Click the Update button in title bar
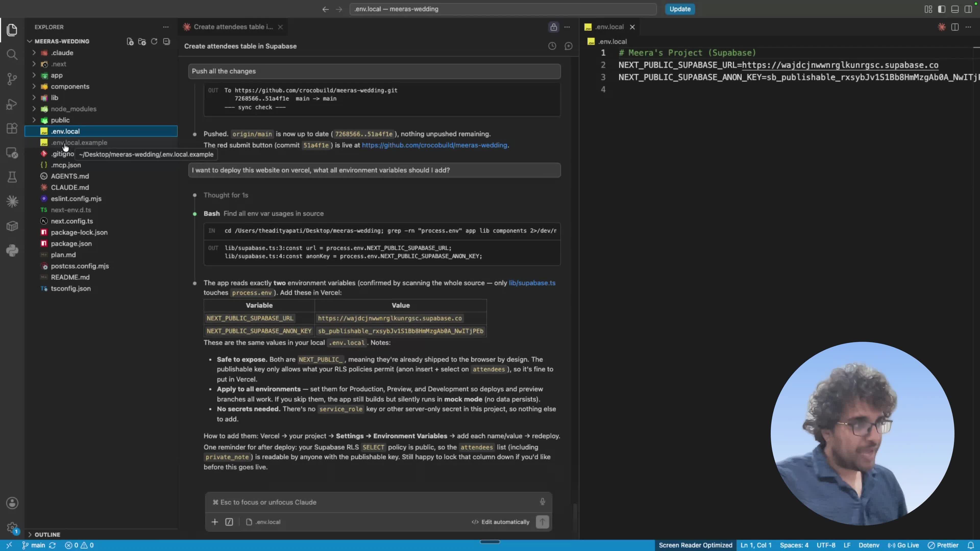The width and height of the screenshot is (980, 551). [680, 9]
